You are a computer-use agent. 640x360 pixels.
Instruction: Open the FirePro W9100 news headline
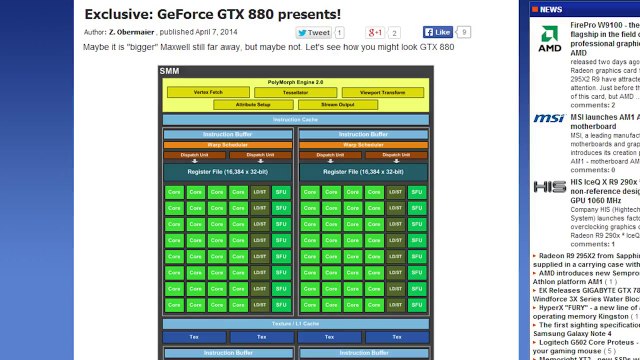(605, 39)
